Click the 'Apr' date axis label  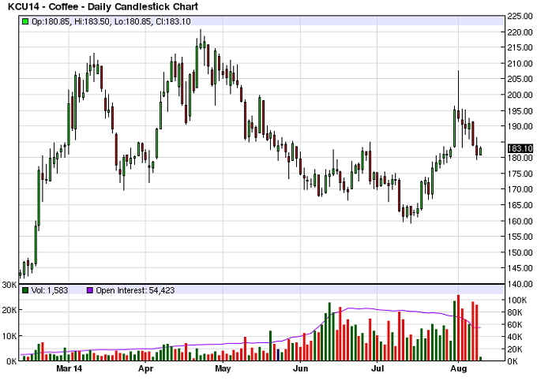point(146,369)
